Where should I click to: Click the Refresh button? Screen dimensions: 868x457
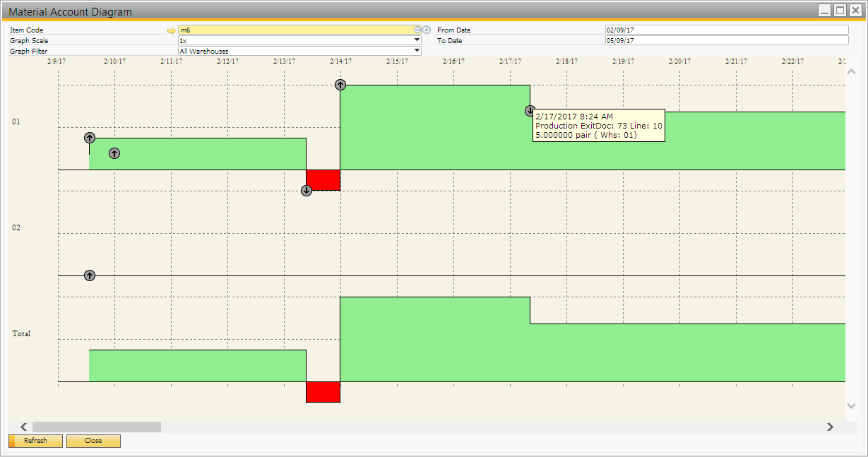(x=36, y=441)
